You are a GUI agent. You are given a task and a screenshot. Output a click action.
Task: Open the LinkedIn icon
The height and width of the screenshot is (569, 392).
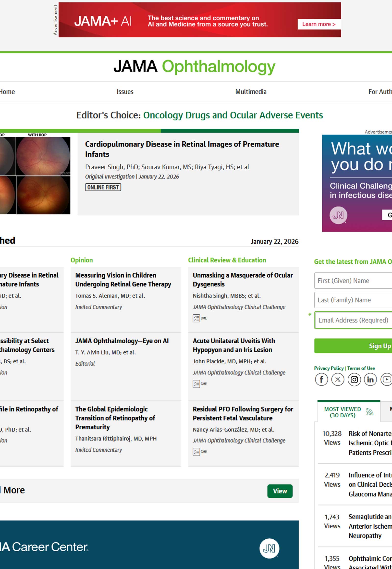pyautogui.click(x=370, y=380)
